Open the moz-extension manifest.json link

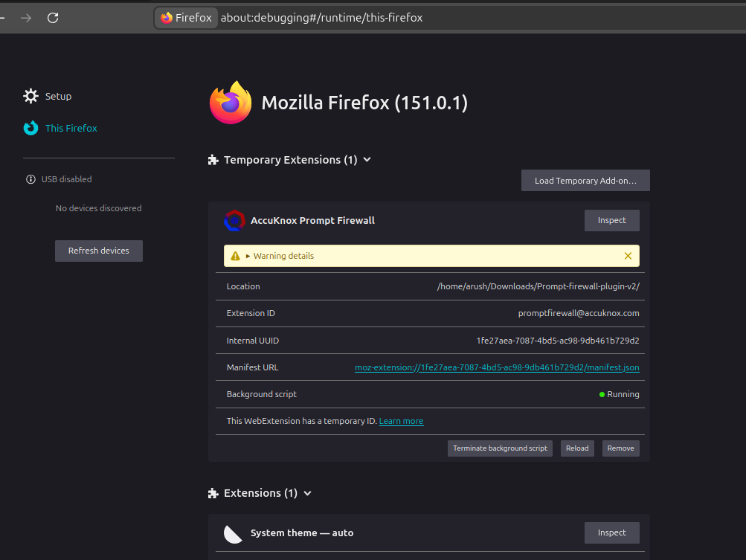pyautogui.click(x=497, y=367)
